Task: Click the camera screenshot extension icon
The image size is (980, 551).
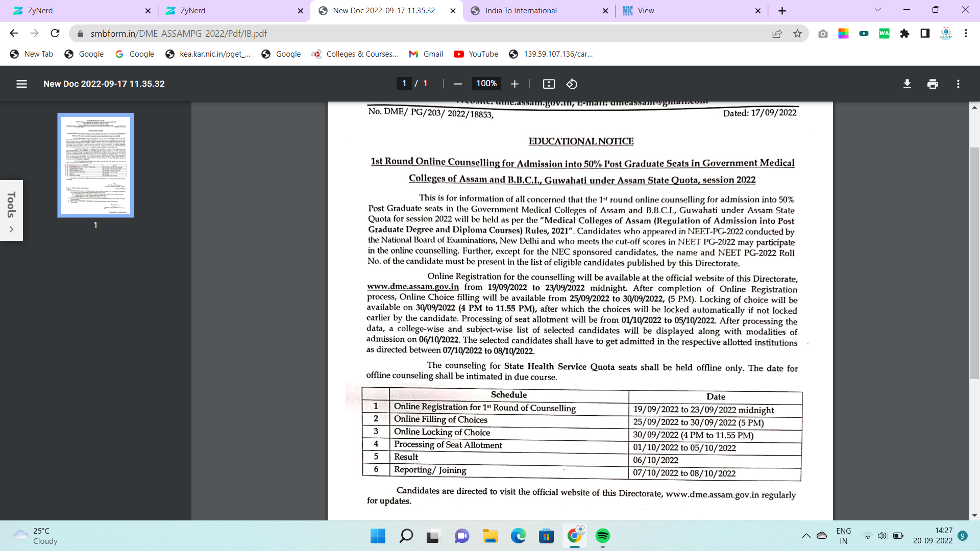Action: click(823, 33)
